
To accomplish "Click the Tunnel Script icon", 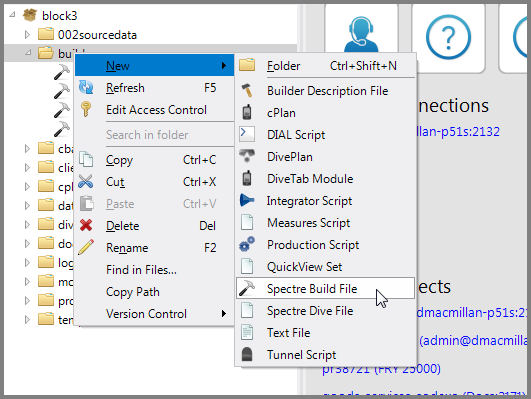I will pos(247,355).
